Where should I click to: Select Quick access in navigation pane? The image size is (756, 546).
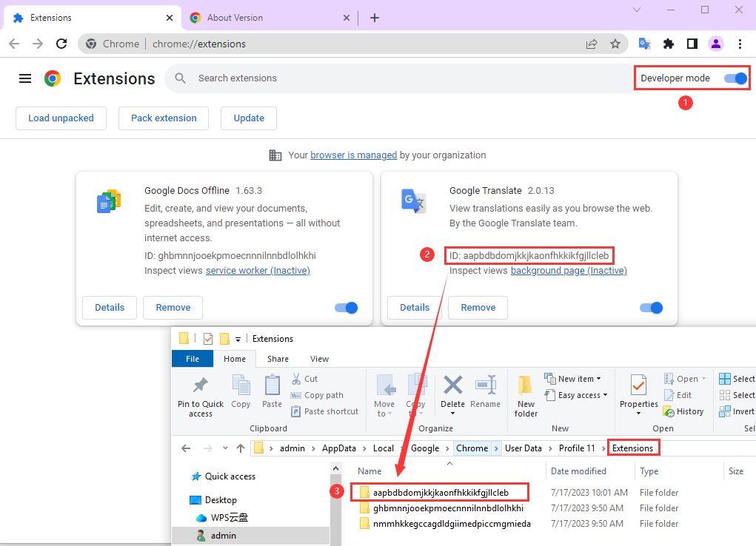[224, 476]
